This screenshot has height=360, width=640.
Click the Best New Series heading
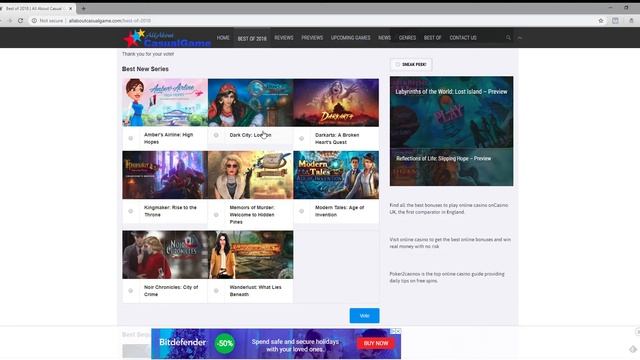pos(145,69)
